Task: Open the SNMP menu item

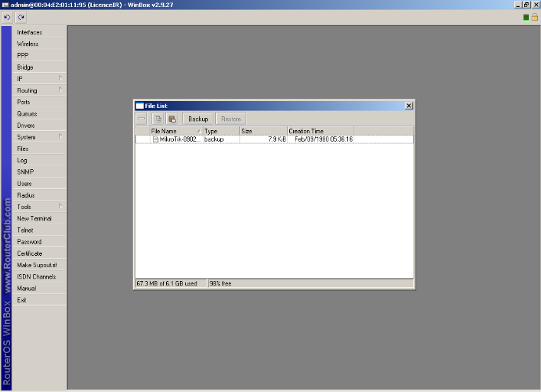Action: point(39,171)
